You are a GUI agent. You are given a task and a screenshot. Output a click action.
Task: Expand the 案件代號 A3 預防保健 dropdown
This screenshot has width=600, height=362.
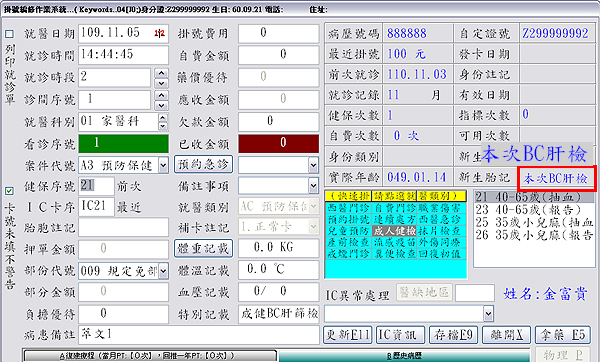163,166
